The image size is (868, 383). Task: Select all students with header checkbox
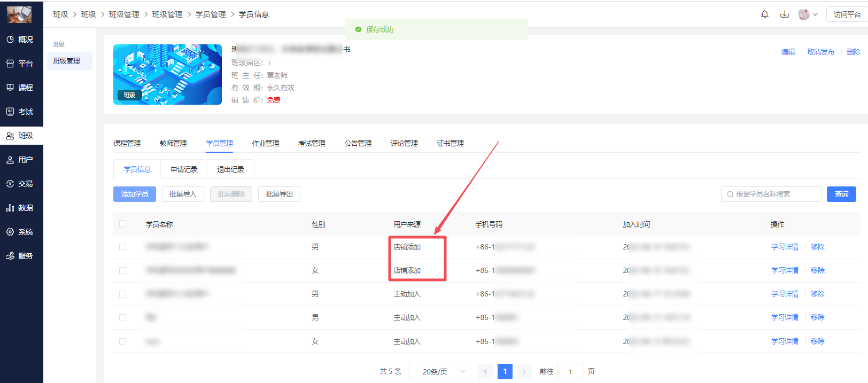click(123, 224)
